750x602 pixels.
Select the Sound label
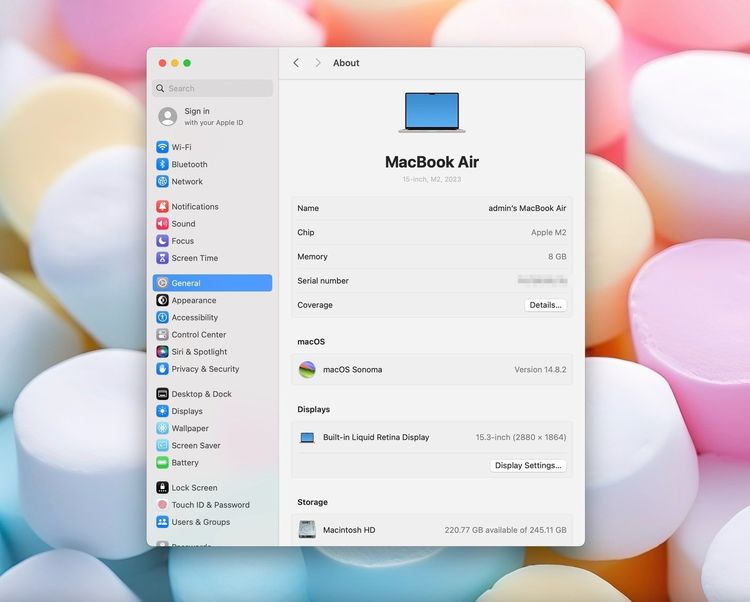pyautogui.click(x=183, y=223)
